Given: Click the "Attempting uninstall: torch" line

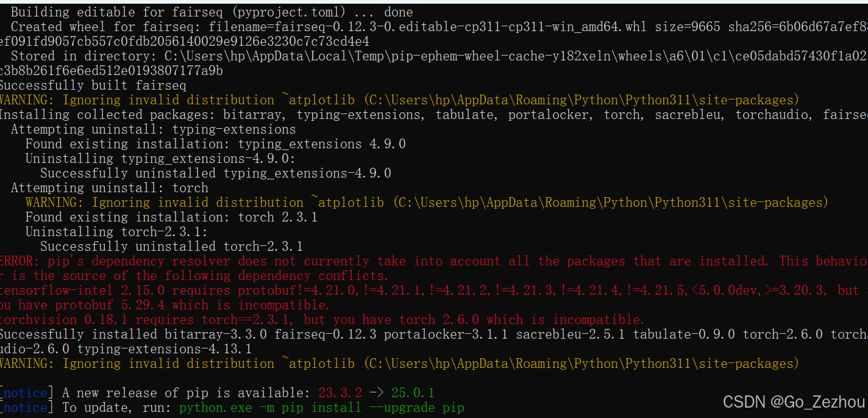Looking at the screenshot, I should tap(109, 188).
